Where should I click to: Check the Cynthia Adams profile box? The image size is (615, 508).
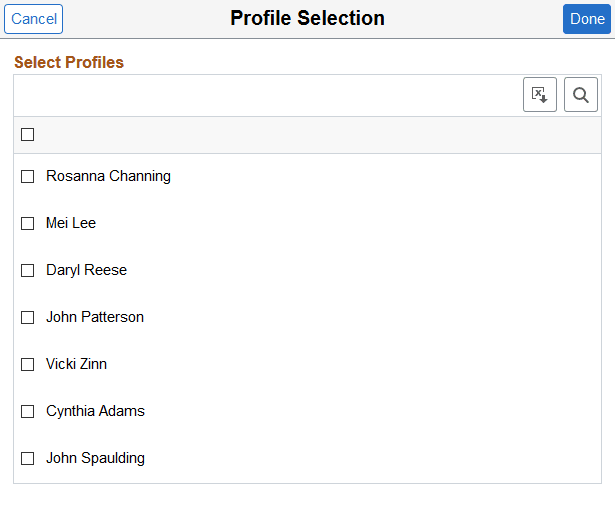(x=28, y=411)
